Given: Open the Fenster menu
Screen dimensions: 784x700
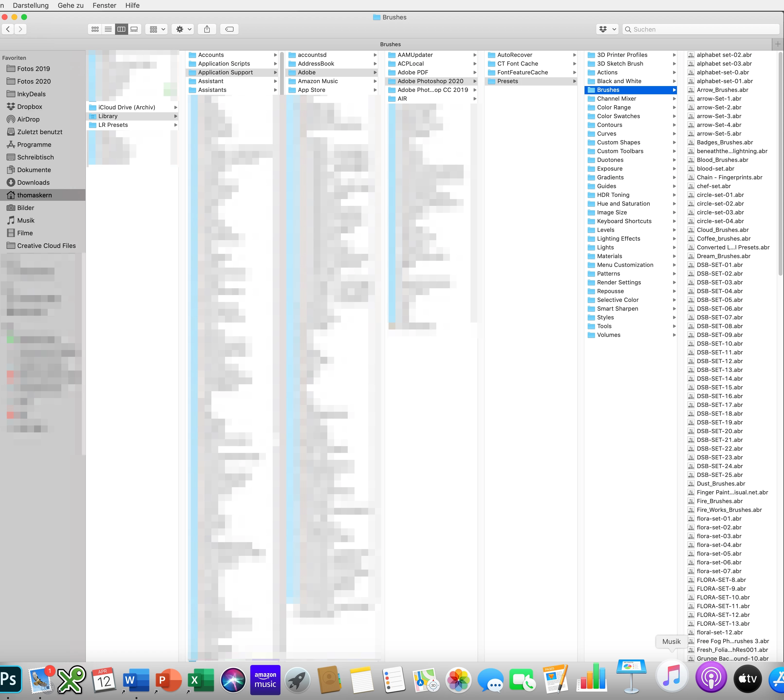Looking at the screenshot, I should pos(104,5).
